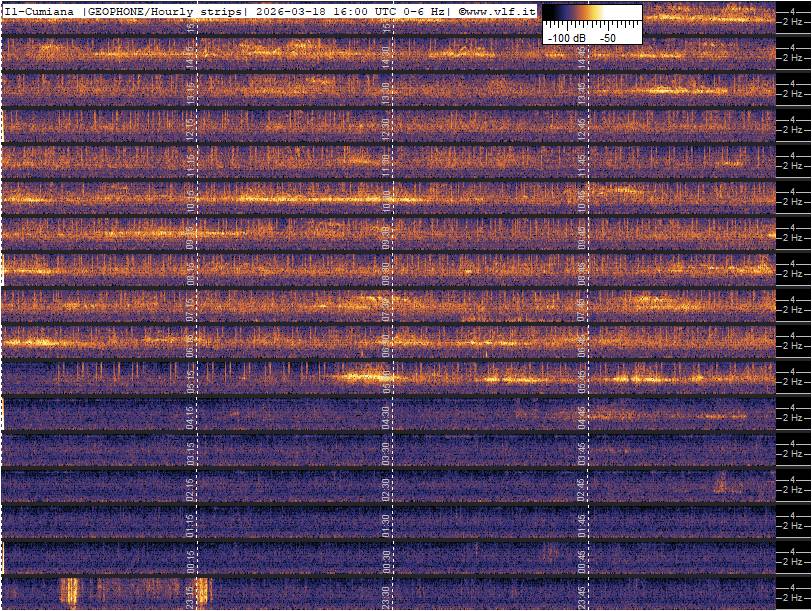Click the bright burst left of 23:15
812x611 pixels.
(69, 591)
